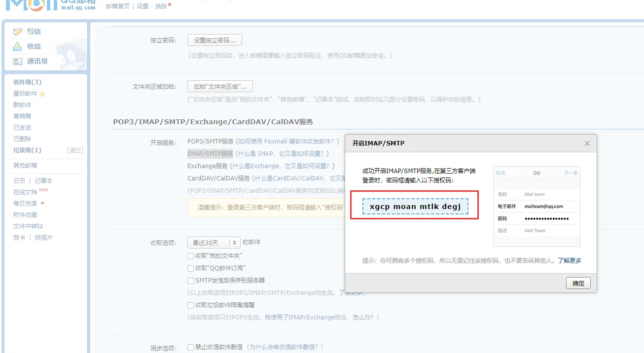Open 附件收藏 in sidebar
The width and height of the screenshot is (644, 353).
click(25, 215)
